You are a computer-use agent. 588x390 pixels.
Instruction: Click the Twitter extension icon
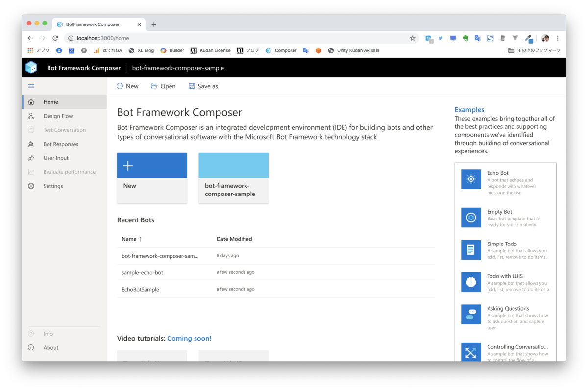[x=441, y=38]
